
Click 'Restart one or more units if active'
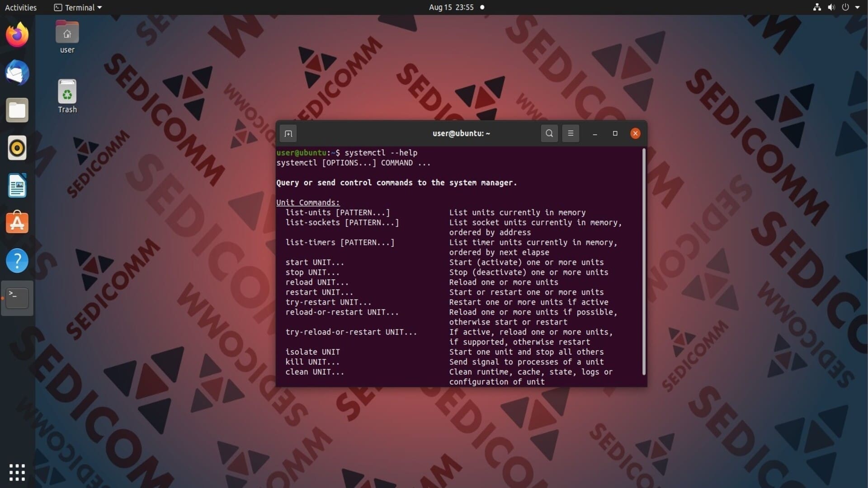(x=528, y=302)
